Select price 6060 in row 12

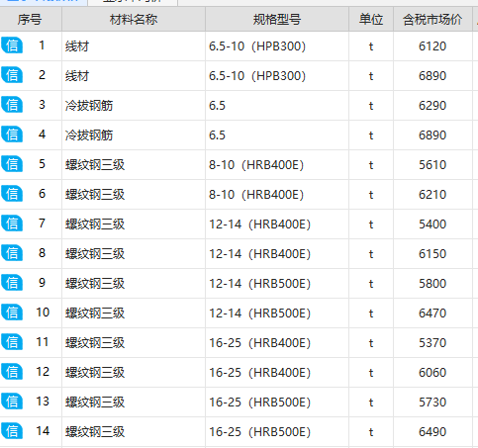432,373
